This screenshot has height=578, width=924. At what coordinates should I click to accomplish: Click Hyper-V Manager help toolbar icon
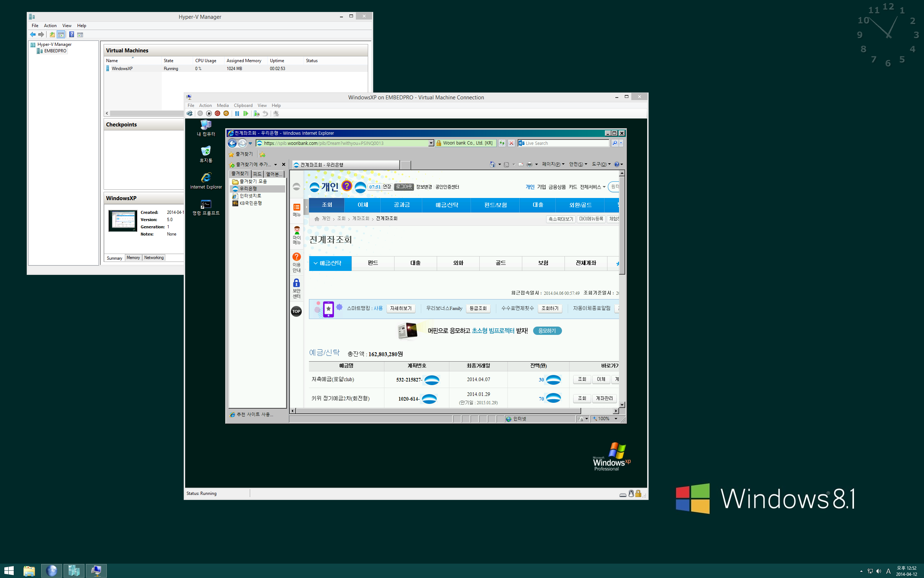[71, 35]
